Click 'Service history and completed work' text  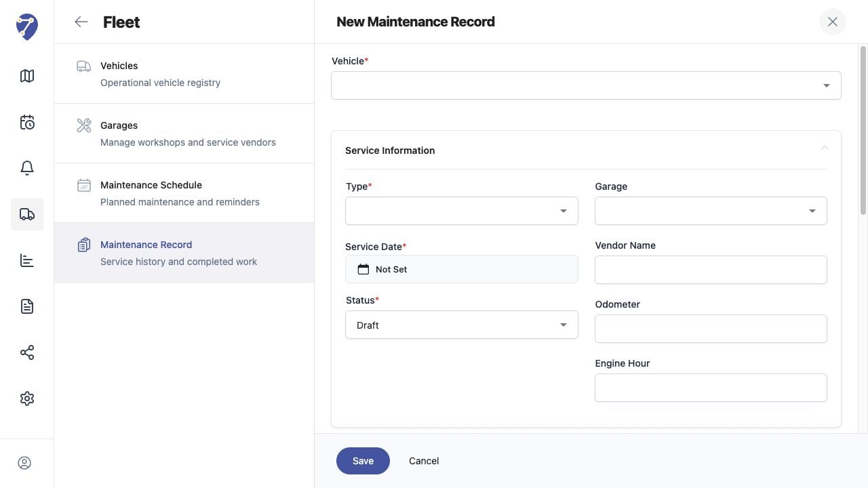tap(178, 262)
